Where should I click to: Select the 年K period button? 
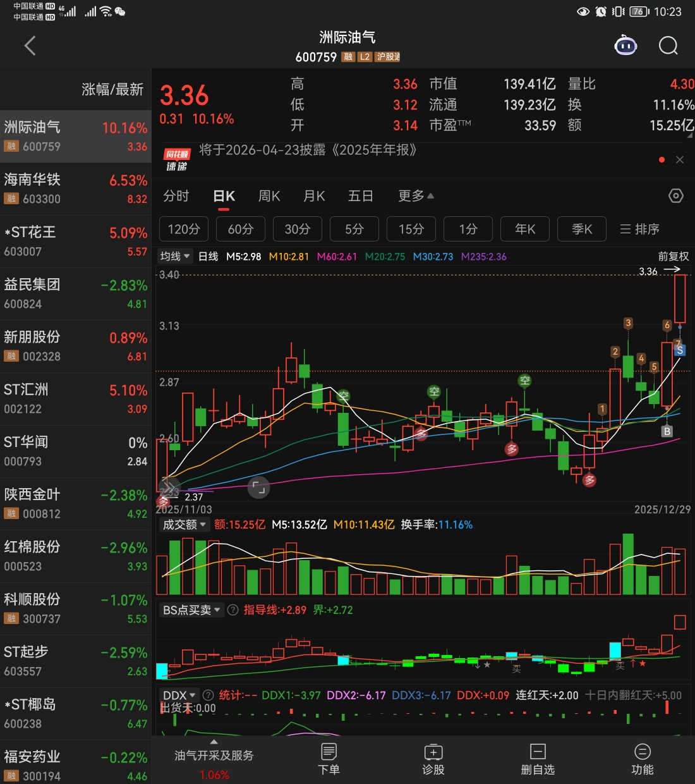(x=525, y=229)
